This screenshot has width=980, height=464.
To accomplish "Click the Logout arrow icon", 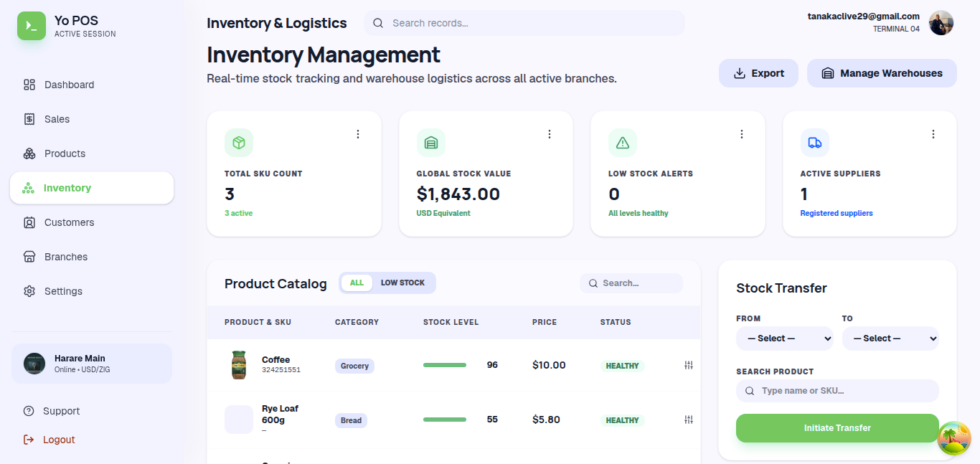I will click(29, 440).
